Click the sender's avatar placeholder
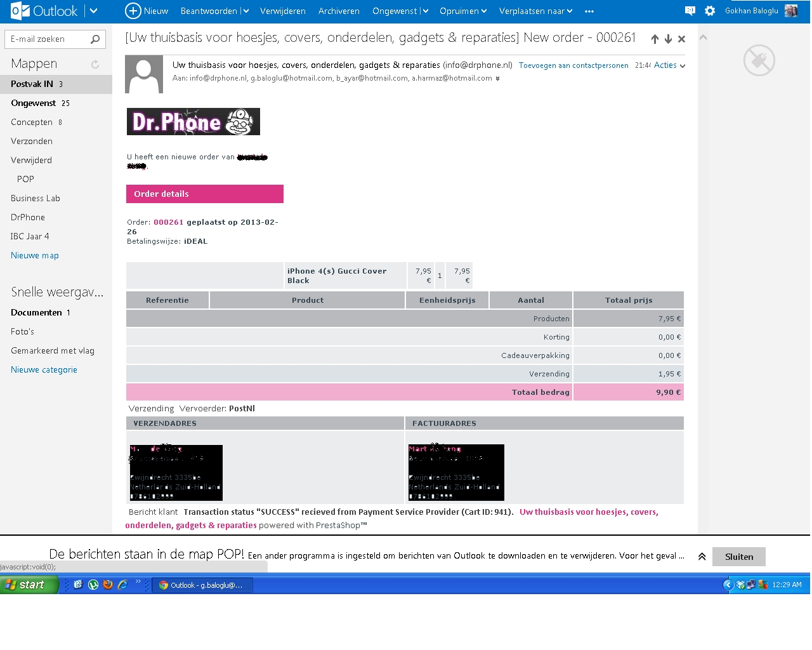Image resolution: width=812 pixels, height=650 pixels. tap(144, 74)
